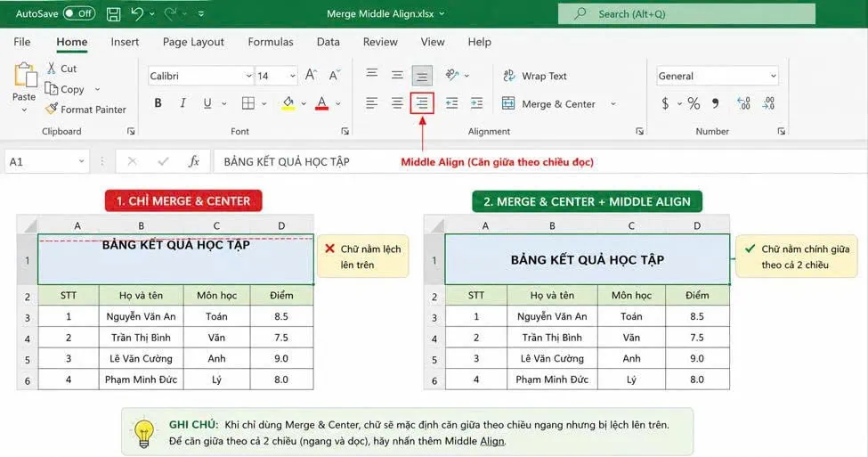Viewport: 868px width, 457px height.
Task: Open the Page Layout tab
Action: pos(193,42)
